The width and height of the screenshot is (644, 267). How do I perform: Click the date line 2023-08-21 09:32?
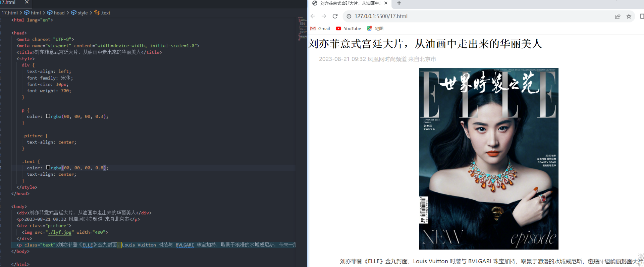(x=377, y=59)
